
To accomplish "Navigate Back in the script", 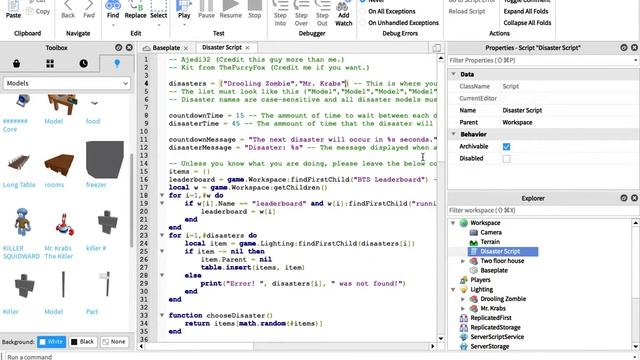I will (68, 10).
